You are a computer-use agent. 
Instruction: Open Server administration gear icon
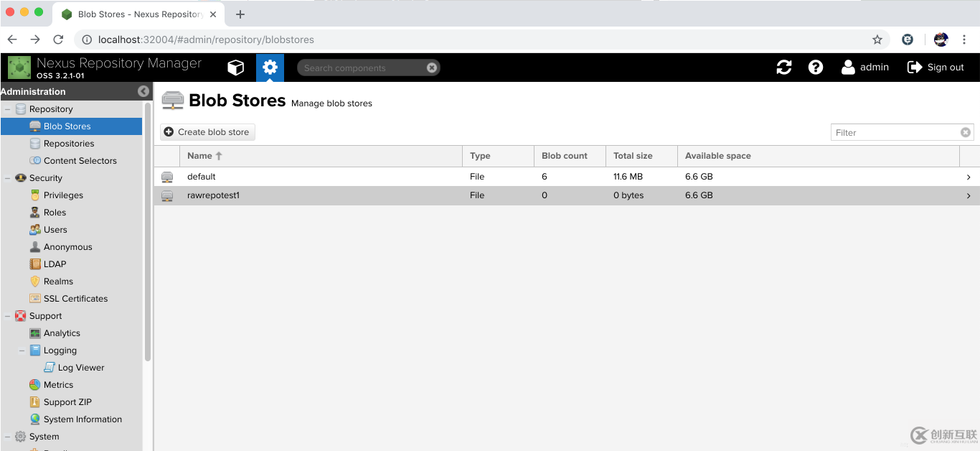coord(270,68)
